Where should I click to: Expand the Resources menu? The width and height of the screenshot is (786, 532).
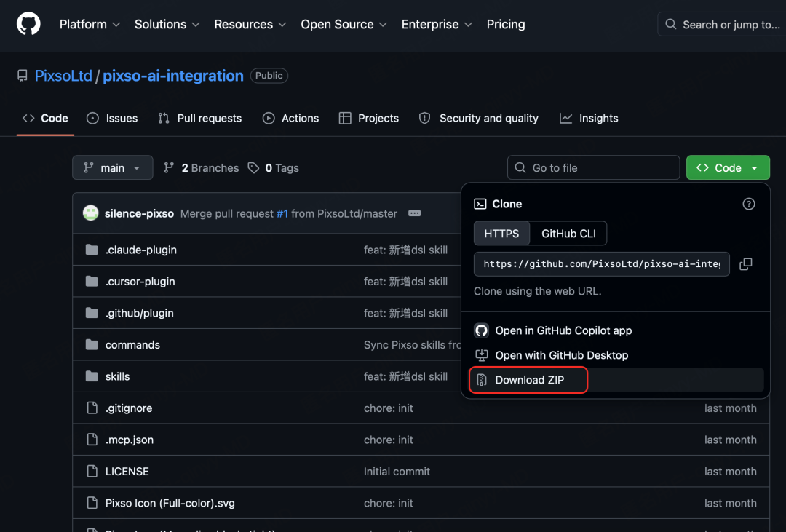tap(250, 24)
